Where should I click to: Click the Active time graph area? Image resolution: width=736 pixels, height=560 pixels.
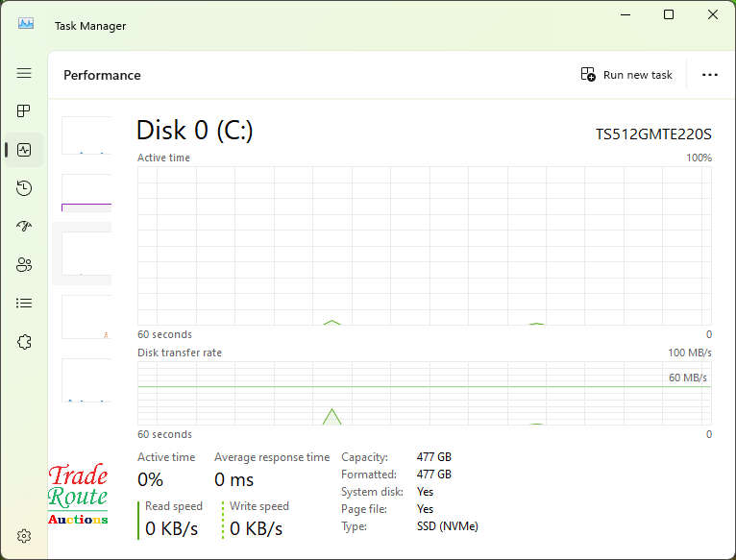[x=424, y=246]
